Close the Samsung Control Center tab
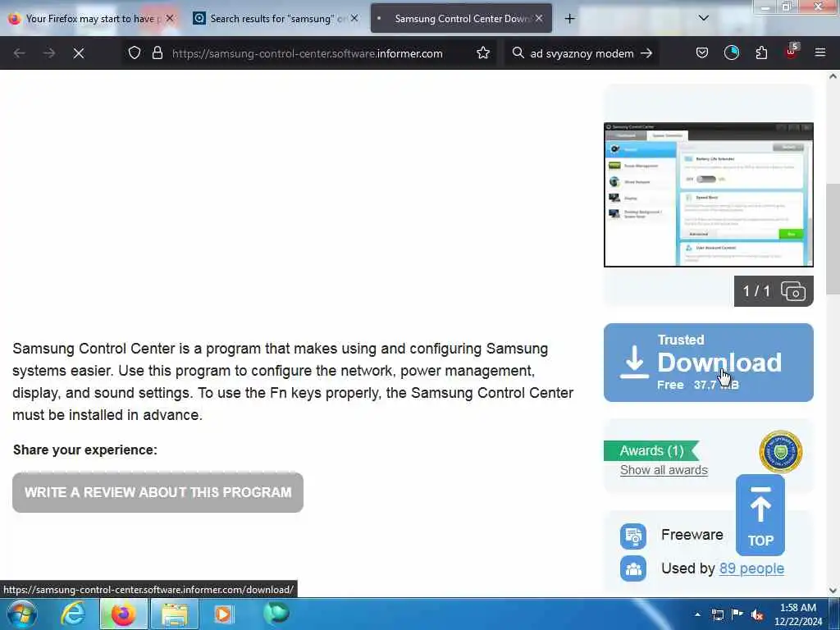 tap(539, 18)
